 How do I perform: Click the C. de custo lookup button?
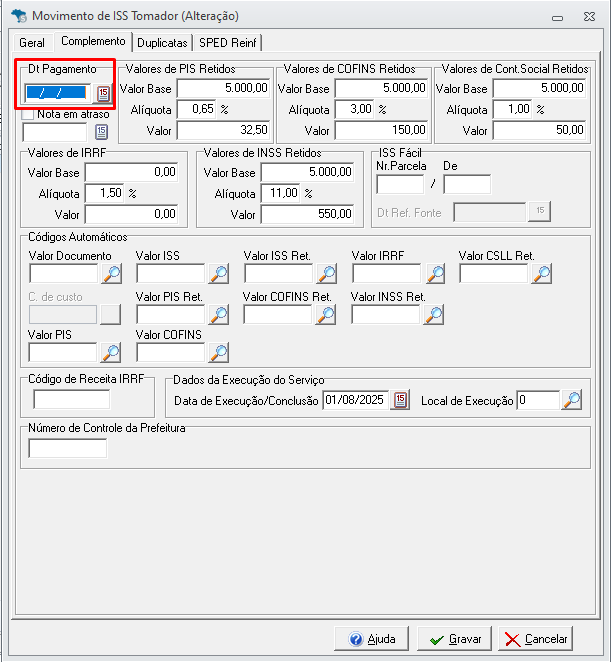(x=111, y=315)
